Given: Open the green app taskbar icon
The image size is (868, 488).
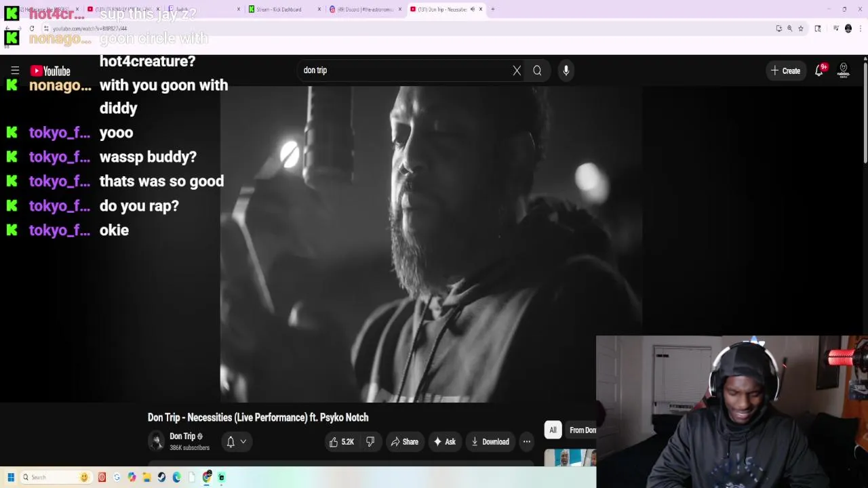Looking at the screenshot, I should pos(221,477).
